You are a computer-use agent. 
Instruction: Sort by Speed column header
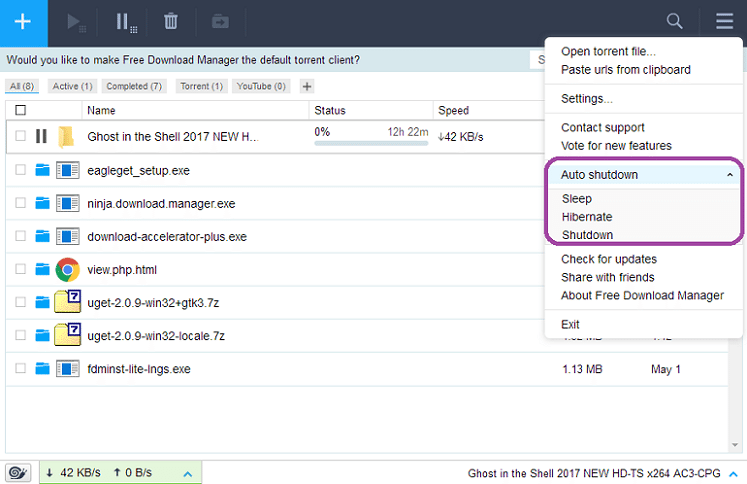(454, 111)
